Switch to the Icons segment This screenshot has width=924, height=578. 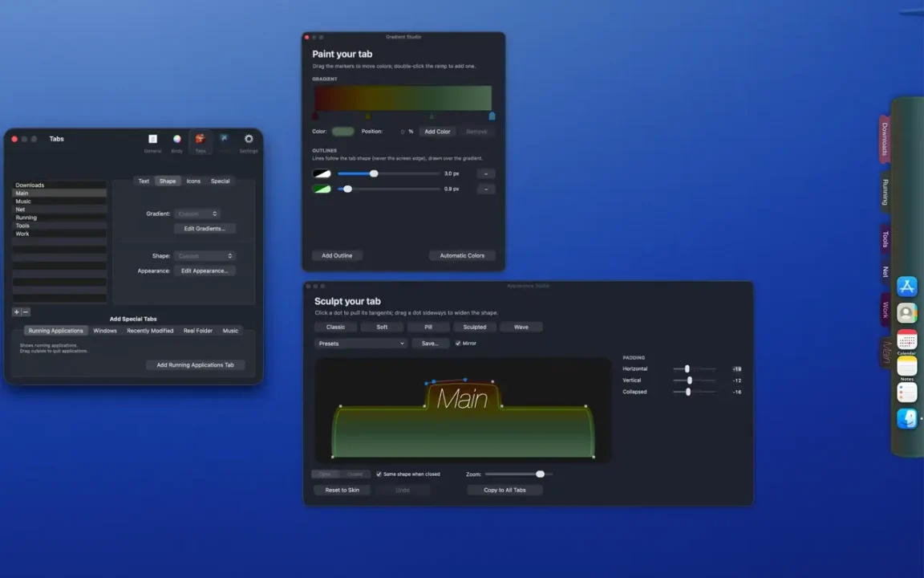pos(193,181)
